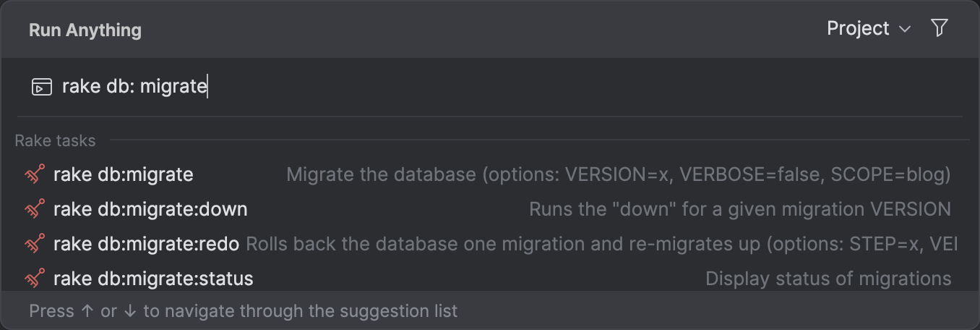Click the rake icon beside db:migrate:down

[x=35, y=209]
